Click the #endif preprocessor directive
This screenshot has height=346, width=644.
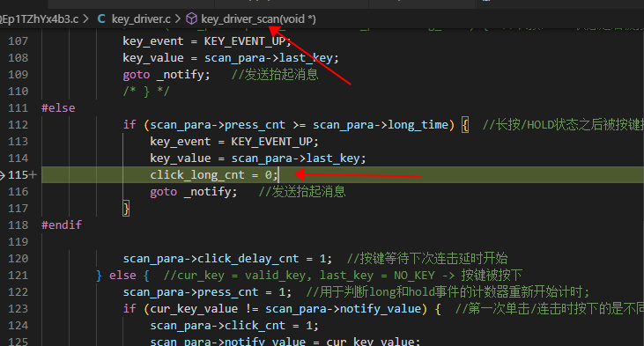62,225
